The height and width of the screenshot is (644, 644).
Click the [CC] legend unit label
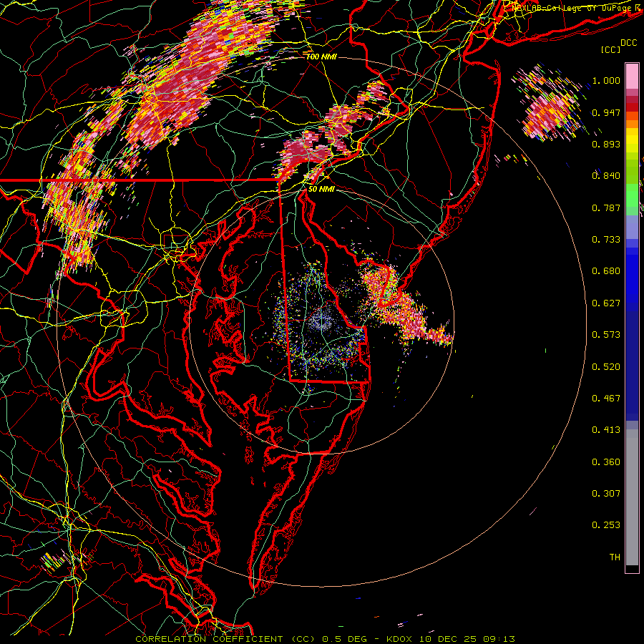[x=611, y=49]
